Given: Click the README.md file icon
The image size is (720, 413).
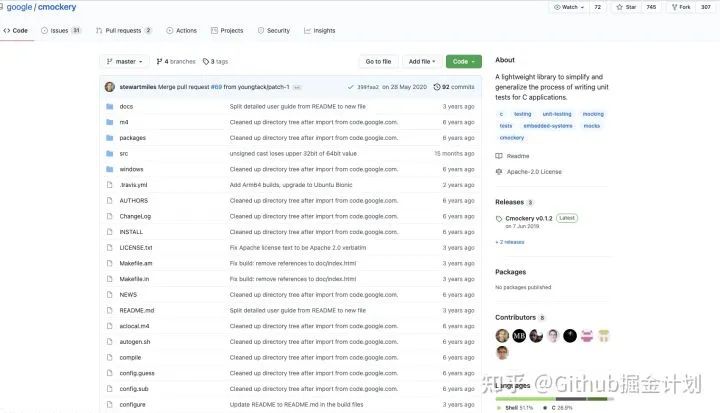Looking at the screenshot, I should click(x=109, y=310).
